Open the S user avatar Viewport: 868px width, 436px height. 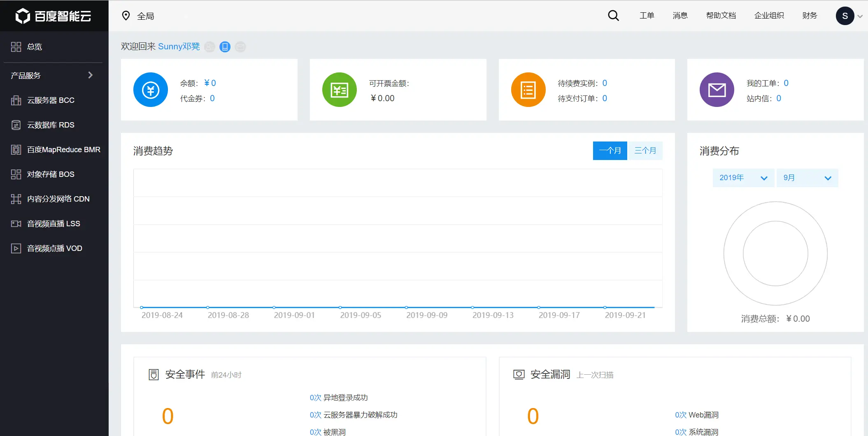click(845, 16)
